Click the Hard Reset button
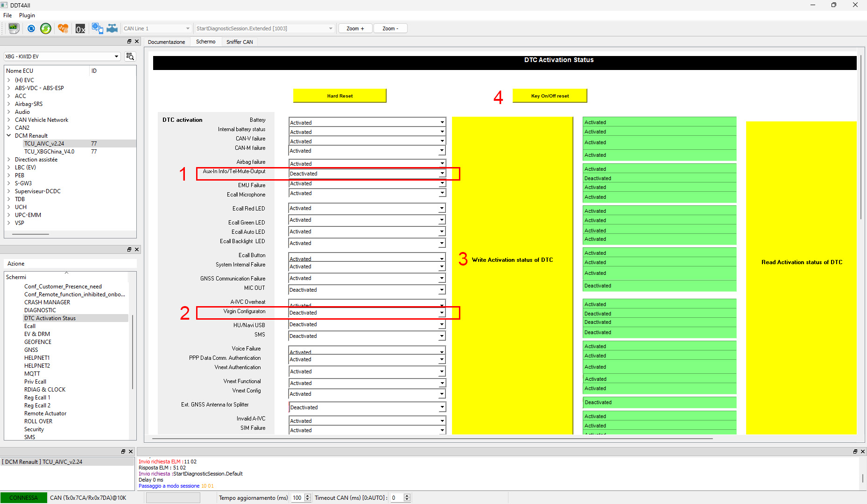 340,96
